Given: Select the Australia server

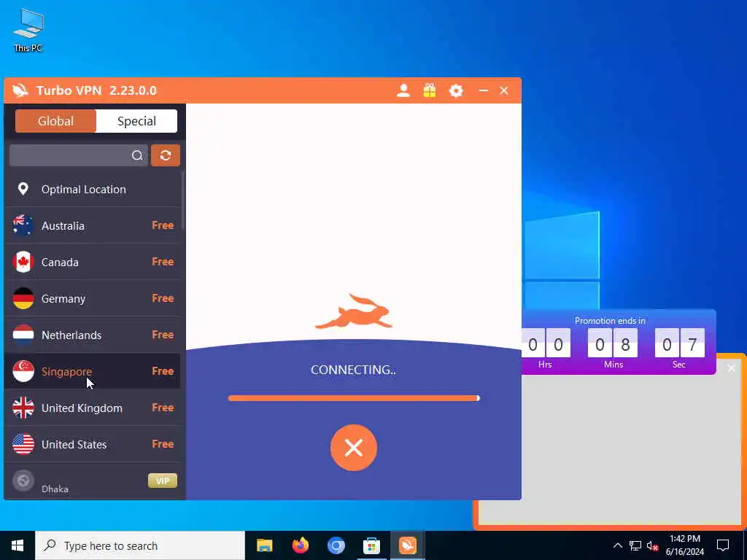Looking at the screenshot, I should [93, 226].
